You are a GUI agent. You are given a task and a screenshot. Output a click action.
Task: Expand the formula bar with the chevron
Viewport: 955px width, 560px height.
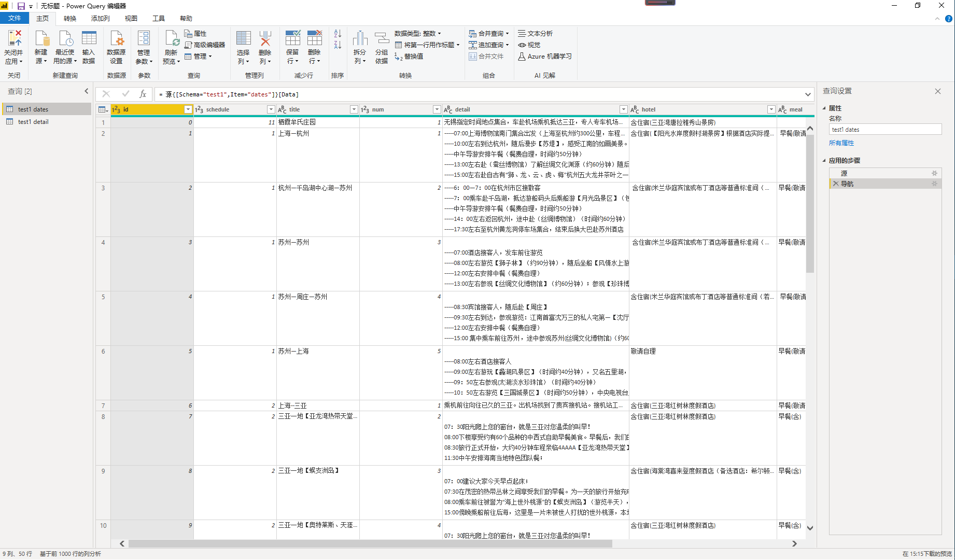tap(808, 94)
